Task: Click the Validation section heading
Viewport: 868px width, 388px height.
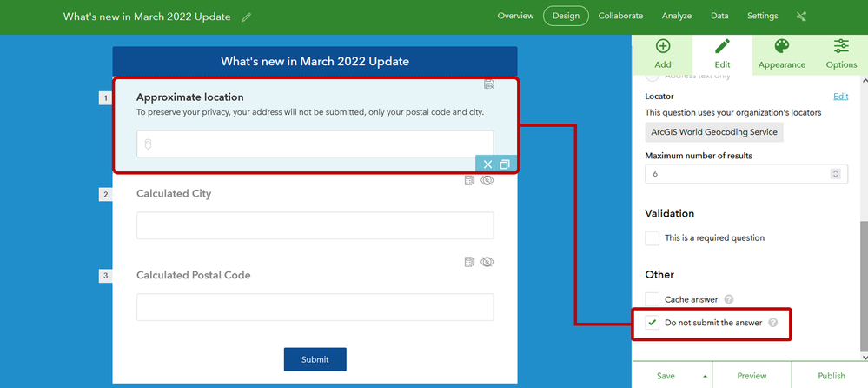Action: (x=669, y=213)
